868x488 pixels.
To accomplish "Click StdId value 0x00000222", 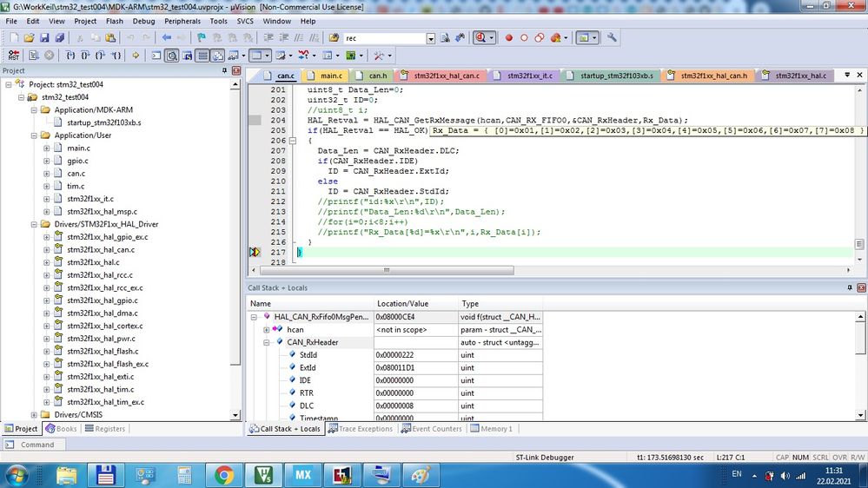I will [394, 355].
